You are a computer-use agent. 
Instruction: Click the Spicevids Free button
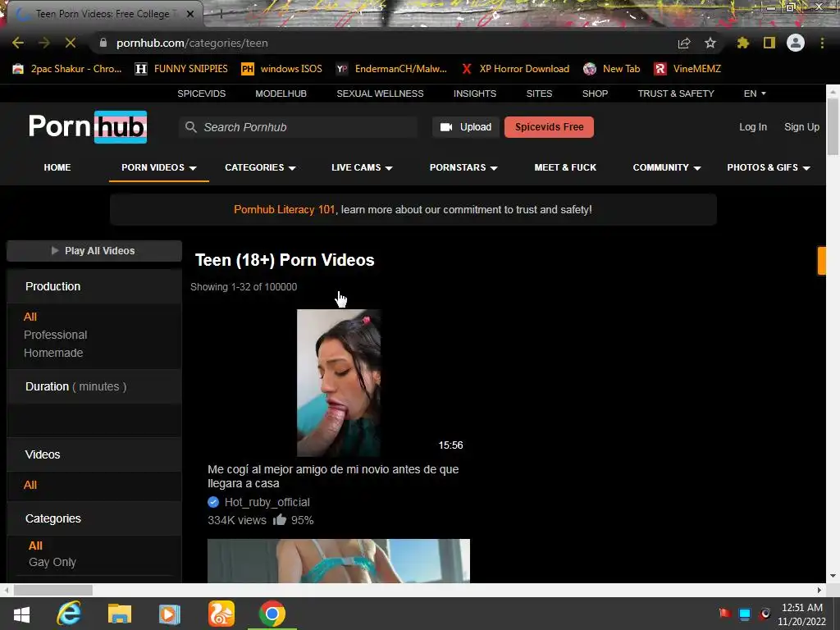coord(549,127)
